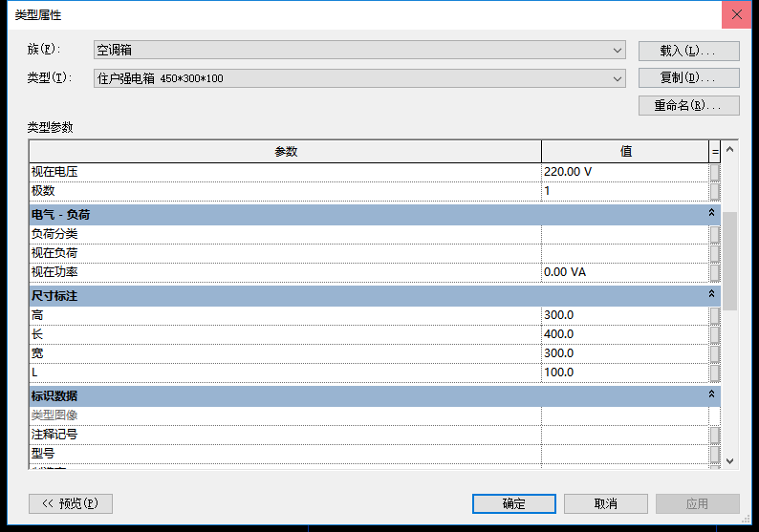Select the 视在功率 value 0.00 VA
The height and width of the screenshot is (532, 759).
tap(625, 273)
